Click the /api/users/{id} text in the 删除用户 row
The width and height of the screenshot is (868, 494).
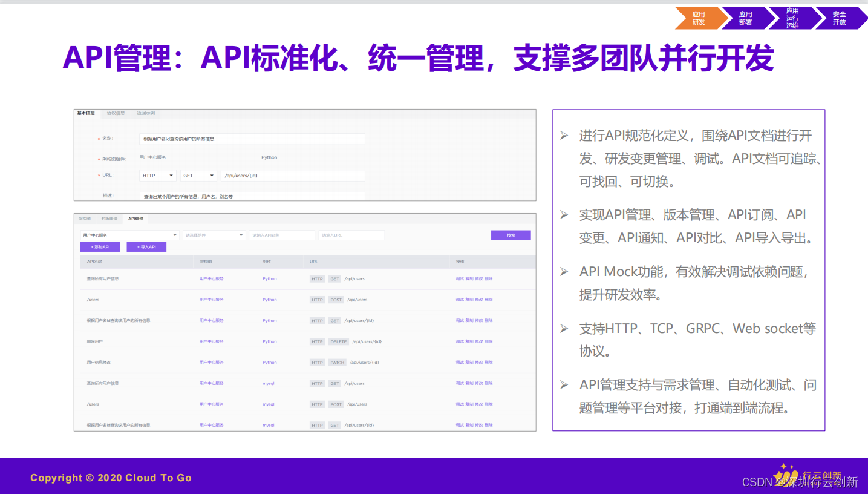tap(367, 341)
